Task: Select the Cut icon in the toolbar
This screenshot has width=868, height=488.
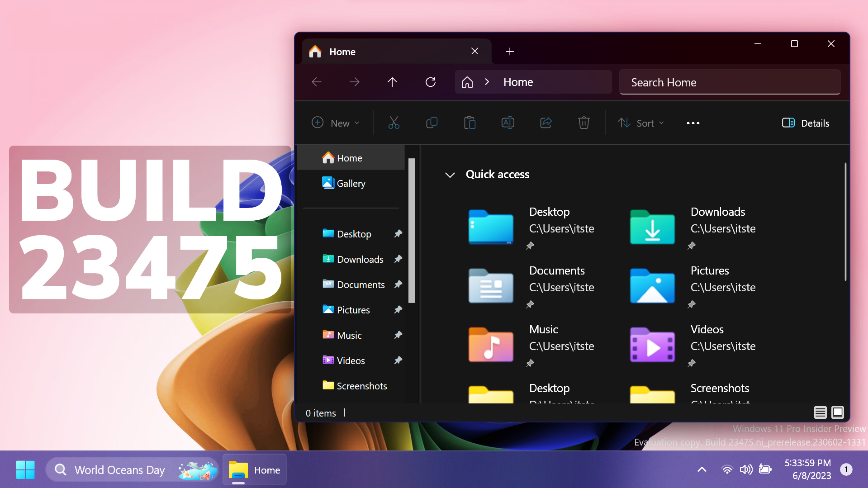Action: pyautogui.click(x=393, y=123)
